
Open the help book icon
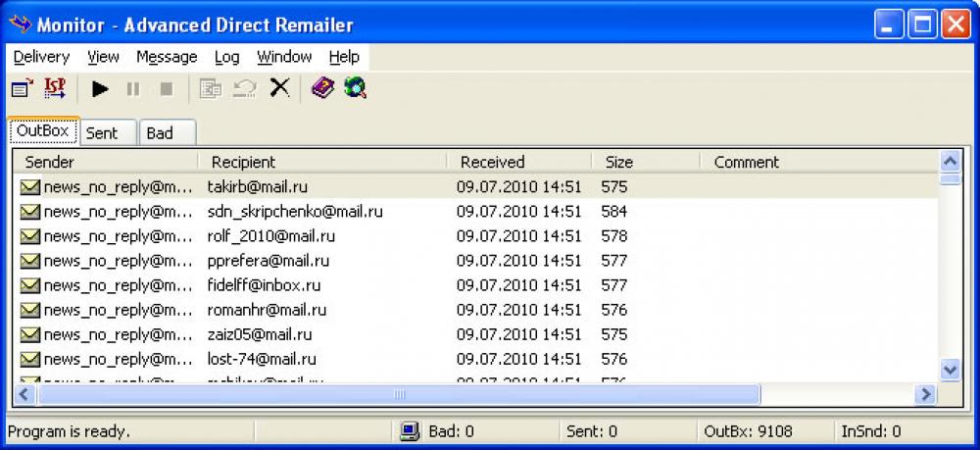pyautogui.click(x=322, y=88)
